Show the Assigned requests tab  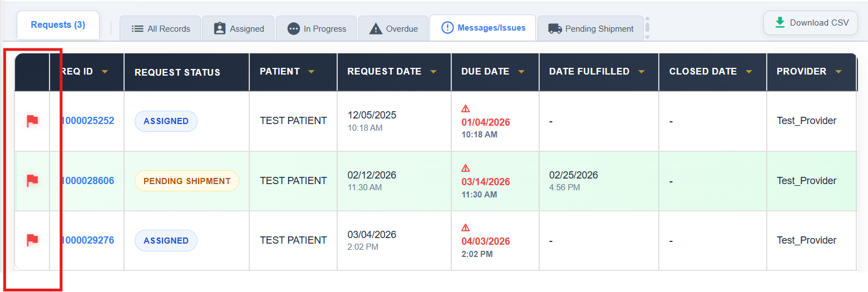239,28
